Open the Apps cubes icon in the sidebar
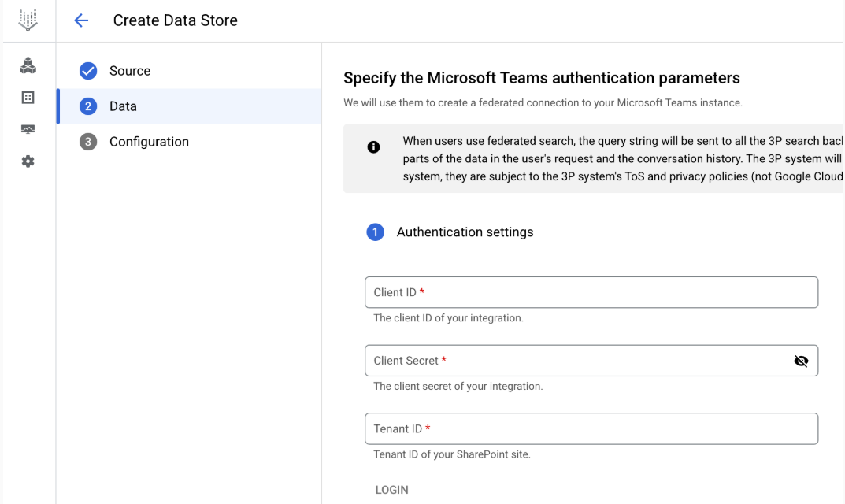 [x=28, y=66]
